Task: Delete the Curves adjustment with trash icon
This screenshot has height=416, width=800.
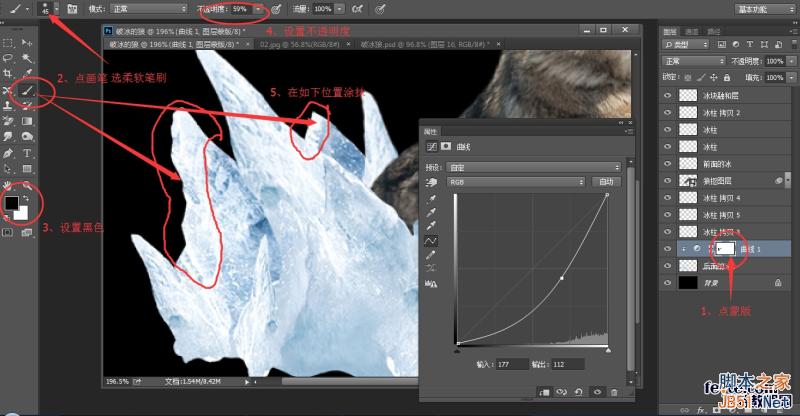Action: click(x=614, y=392)
